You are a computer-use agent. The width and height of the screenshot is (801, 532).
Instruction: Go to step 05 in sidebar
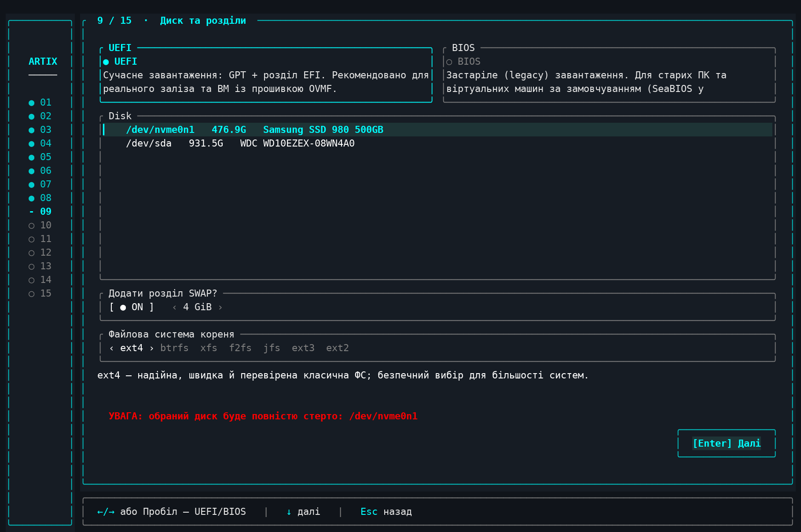[x=40, y=157]
